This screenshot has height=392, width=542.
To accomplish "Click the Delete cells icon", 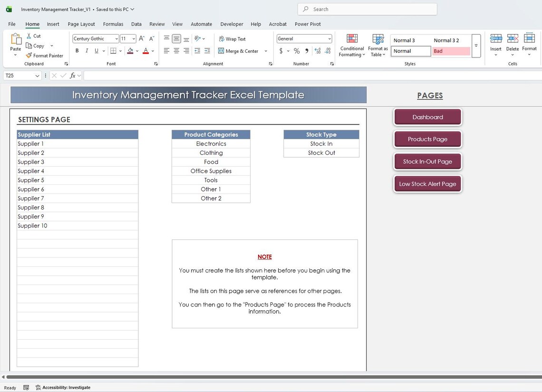I will [x=512, y=38].
